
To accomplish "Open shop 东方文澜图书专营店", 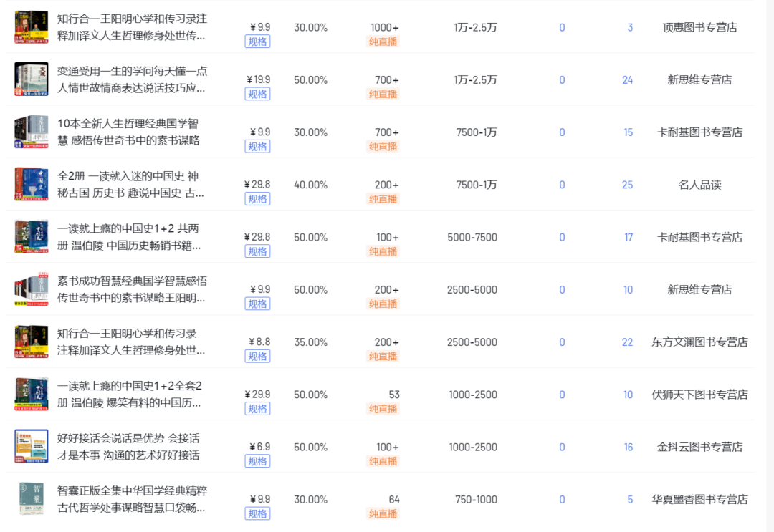I will [699, 342].
